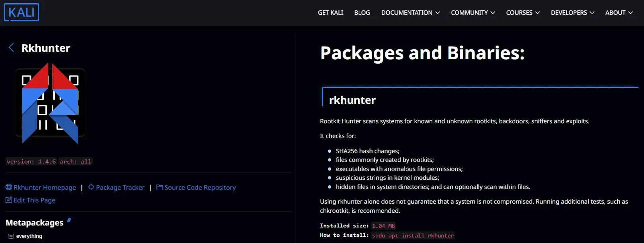Open the Rkhunter Homepage link
This screenshot has width=644, height=243.
tap(45, 187)
